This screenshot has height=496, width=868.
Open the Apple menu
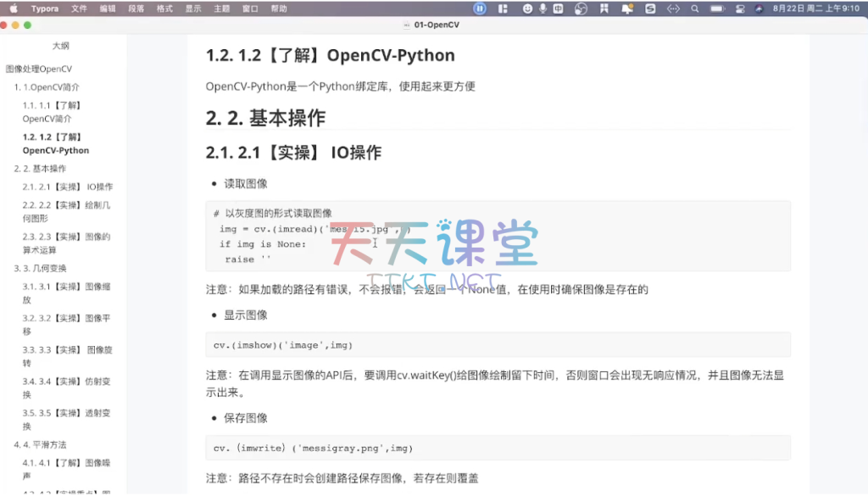pyautogui.click(x=14, y=8)
